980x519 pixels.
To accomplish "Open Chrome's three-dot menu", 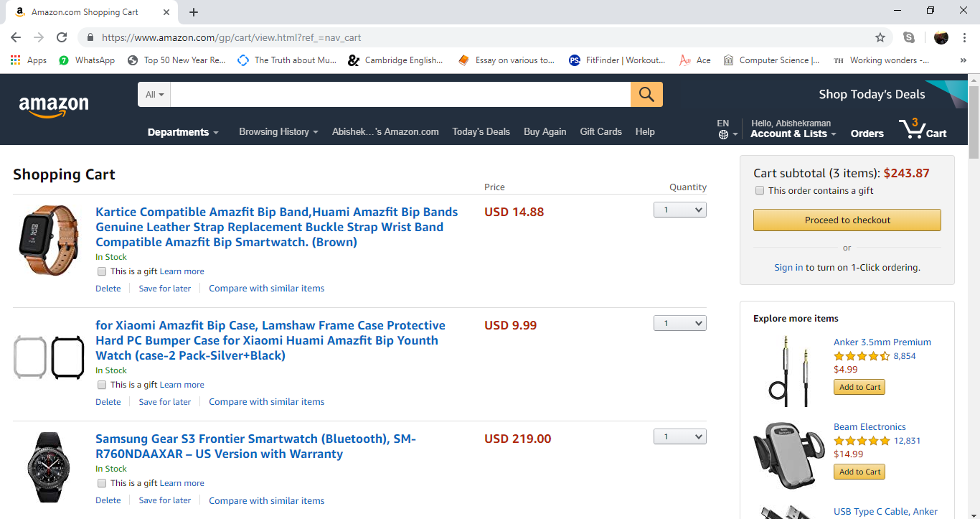I will 965,37.
